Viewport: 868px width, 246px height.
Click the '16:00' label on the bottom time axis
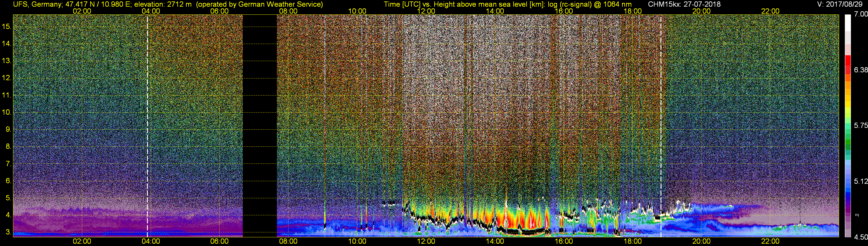pos(564,241)
